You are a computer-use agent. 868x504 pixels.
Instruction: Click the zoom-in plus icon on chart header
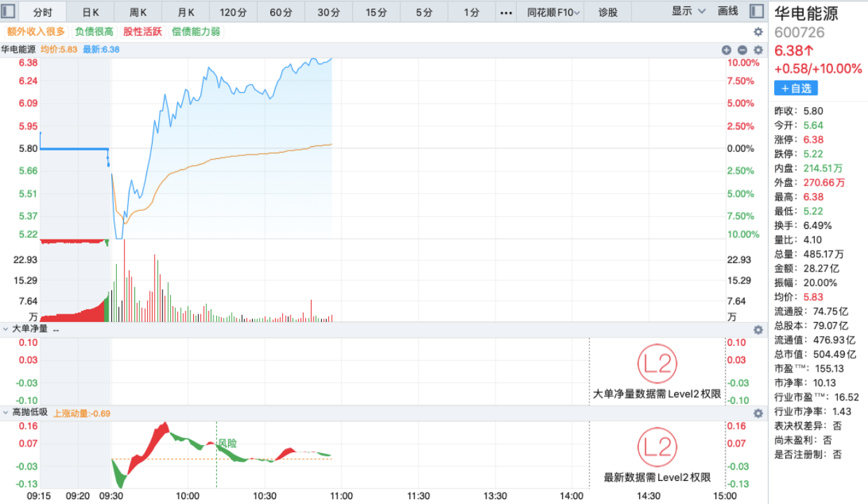click(x=726, y=50)
